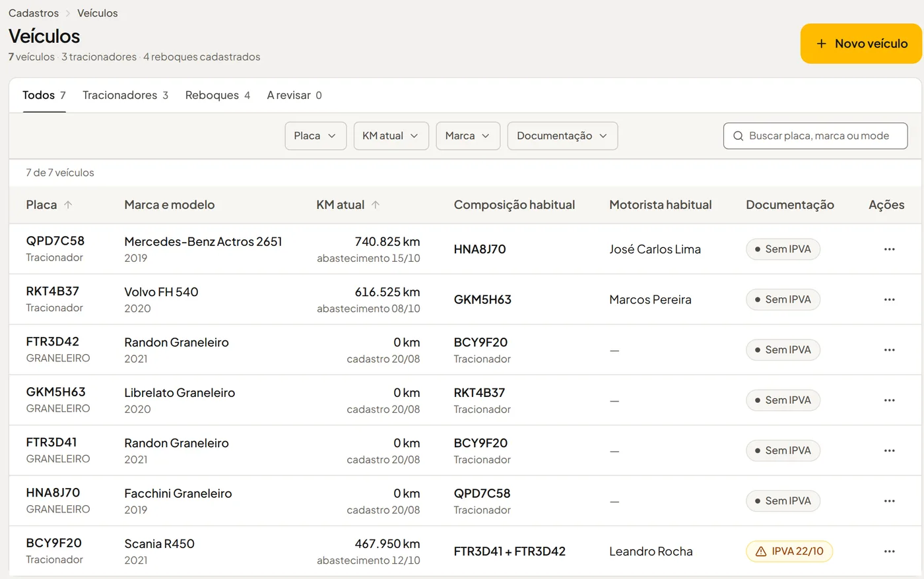The image size is (924, 579).
Task: Open actions menu for QPD7C58 row
Action: click(889, 249)
